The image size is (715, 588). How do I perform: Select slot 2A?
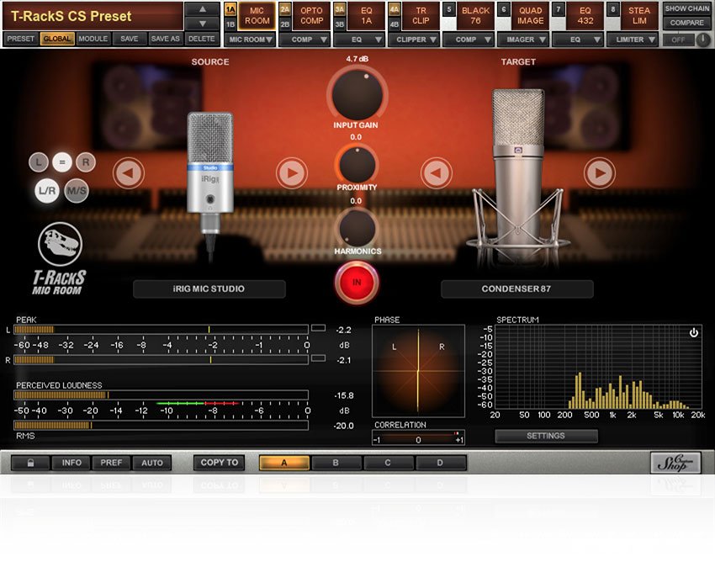point(285,9)
